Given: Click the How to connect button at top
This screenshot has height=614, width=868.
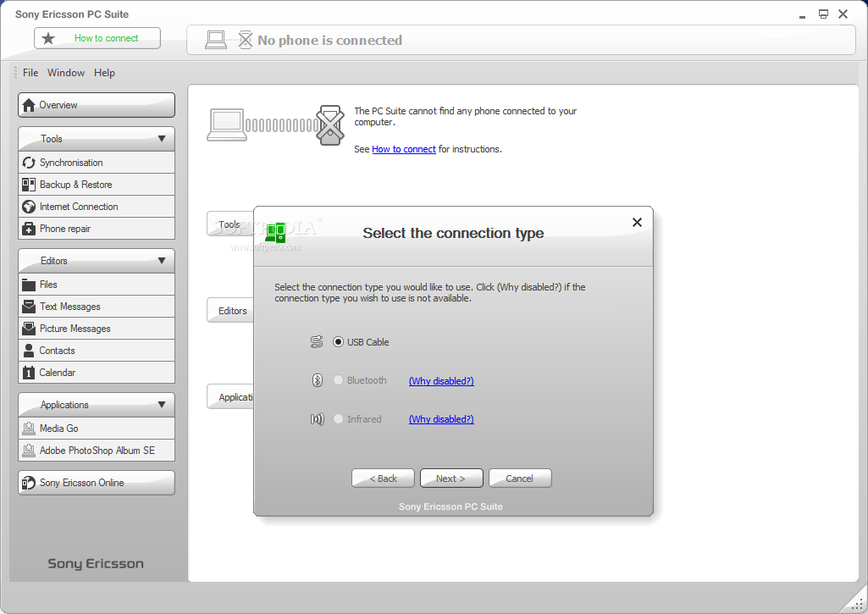Looking at the screenshot, I should [x=97, y=38].
